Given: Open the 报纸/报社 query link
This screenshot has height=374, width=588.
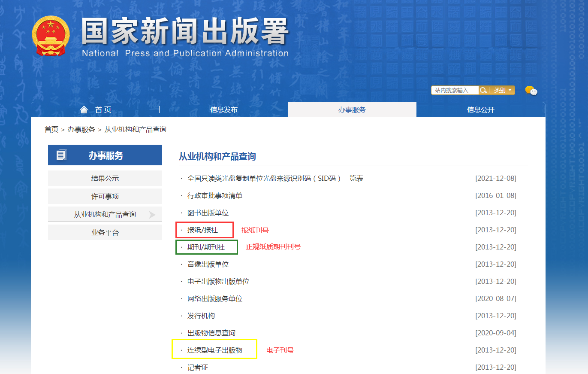Looking at the screenshot, I should coord(202,230).
